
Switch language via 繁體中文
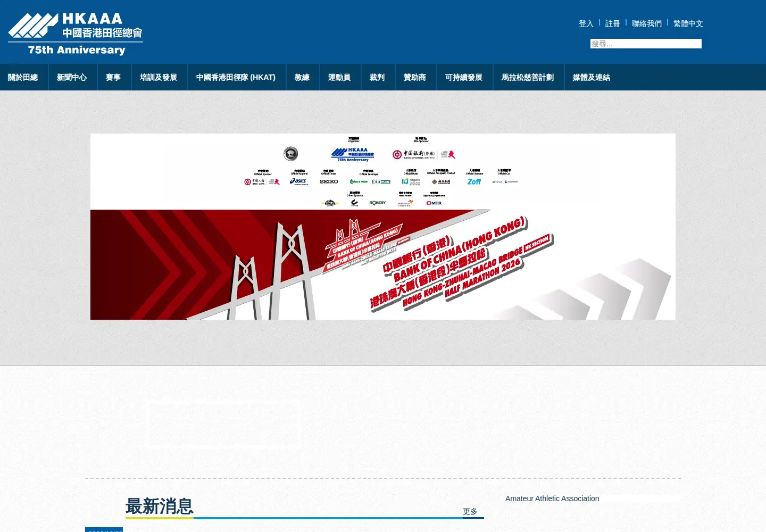tap(688, 23)
